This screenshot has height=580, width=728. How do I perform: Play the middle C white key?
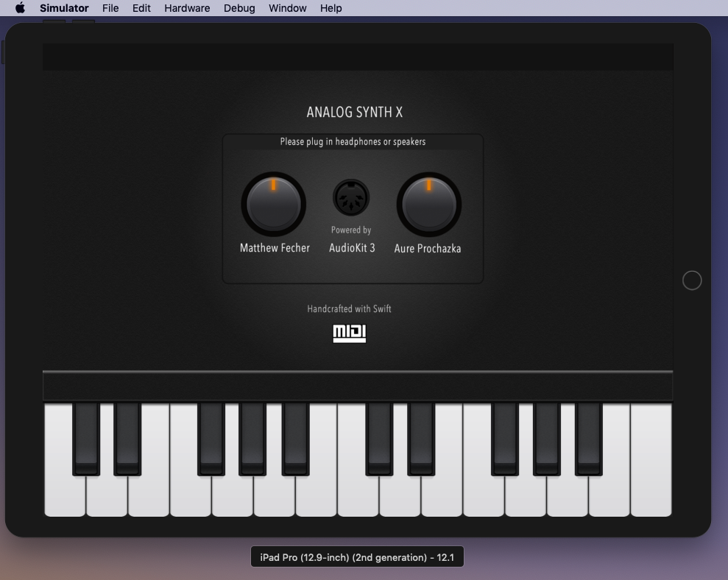tap(358, 495)
